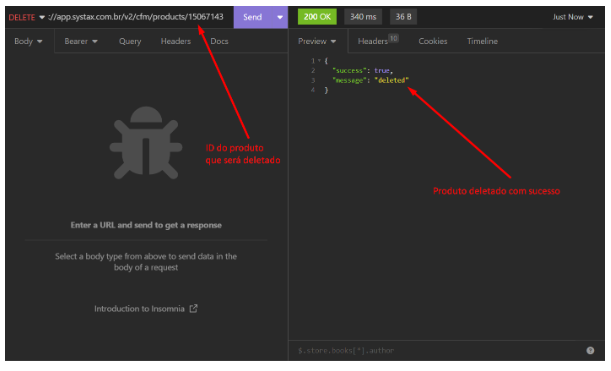Click the external link icon beside Introduction to Insomnia
Viewport: 611px width, 371px height.
point(193,308)
